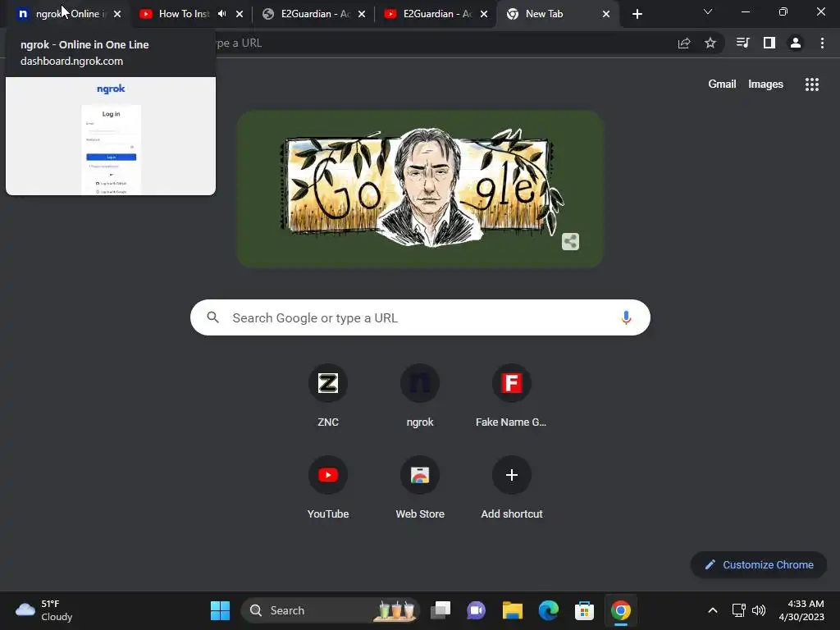The image size is (840, 630).
Task: Mute the audio on How To Inst tab
Action: coord(221,14)
